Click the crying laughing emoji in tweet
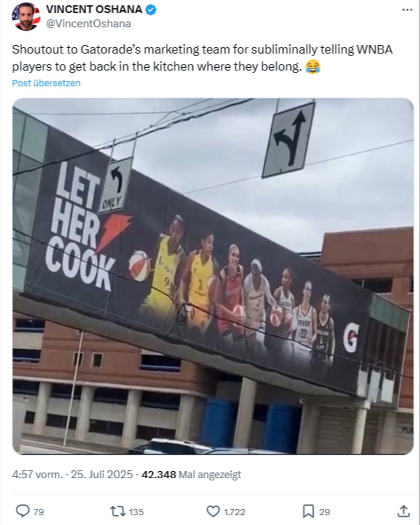This screenshot has width=420, height=525. pyautogui.click(x=313, y=67)
